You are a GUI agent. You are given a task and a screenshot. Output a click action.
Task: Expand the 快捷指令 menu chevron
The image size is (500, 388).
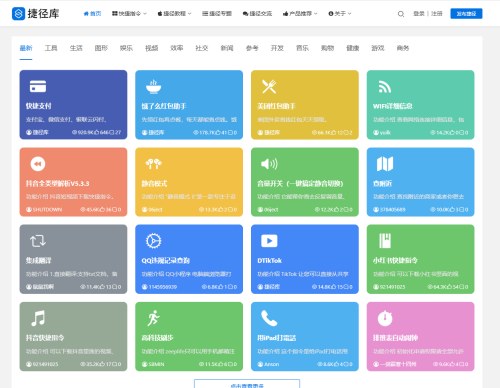tap(145, 14)
